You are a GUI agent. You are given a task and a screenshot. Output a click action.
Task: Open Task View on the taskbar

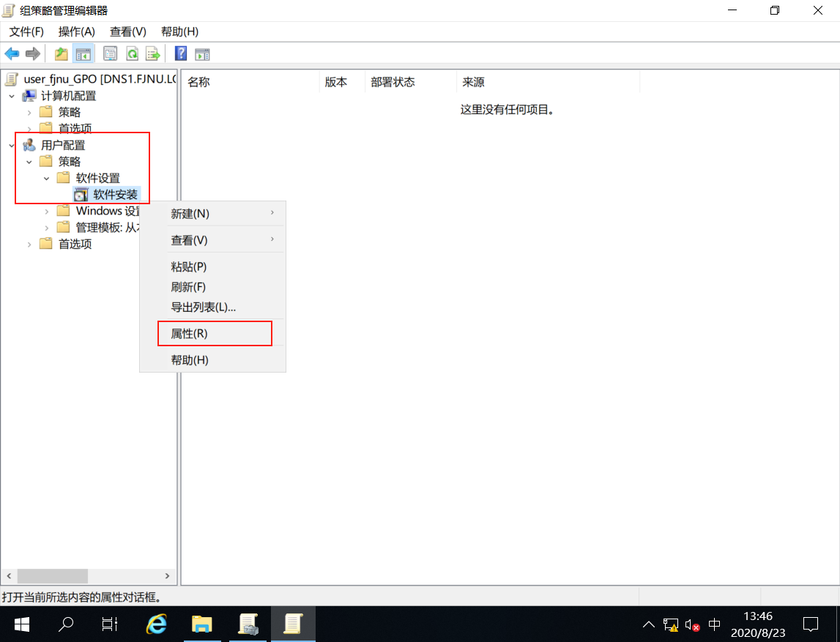[x=110, y=624]
